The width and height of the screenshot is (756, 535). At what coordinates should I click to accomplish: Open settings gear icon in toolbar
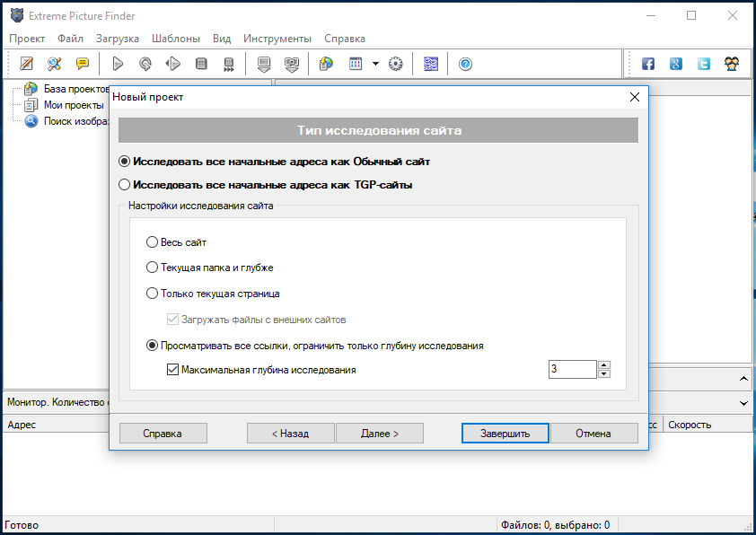coord(395,64)
